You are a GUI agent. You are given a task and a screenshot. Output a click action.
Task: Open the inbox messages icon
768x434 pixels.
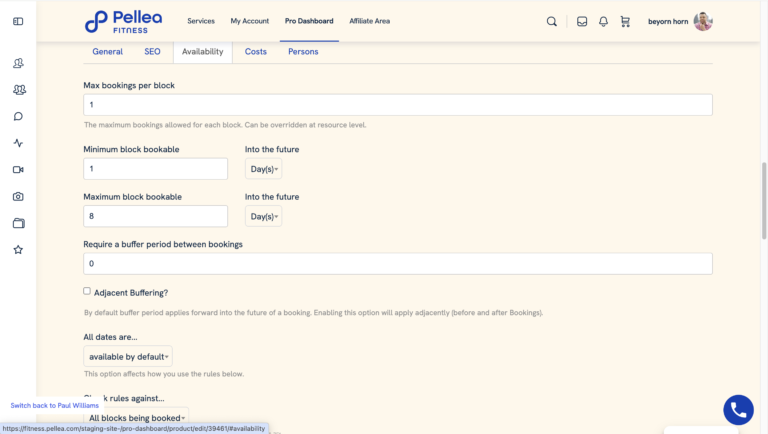click(582, 22)
